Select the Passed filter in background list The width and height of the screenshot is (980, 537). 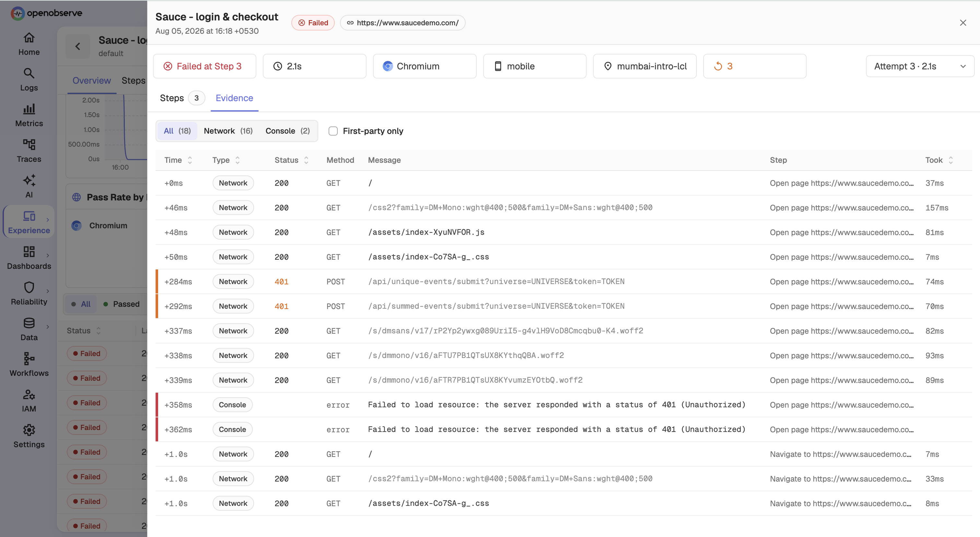pos(121,304)
